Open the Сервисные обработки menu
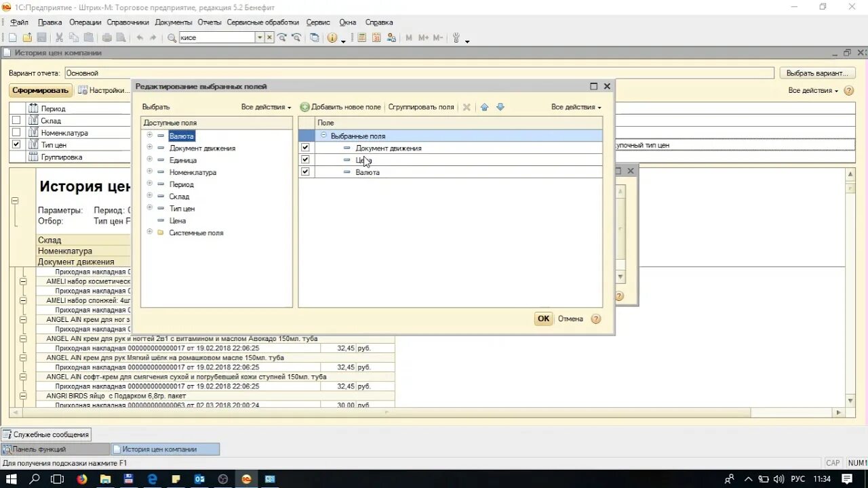868x488 pixels. point(263,22)
